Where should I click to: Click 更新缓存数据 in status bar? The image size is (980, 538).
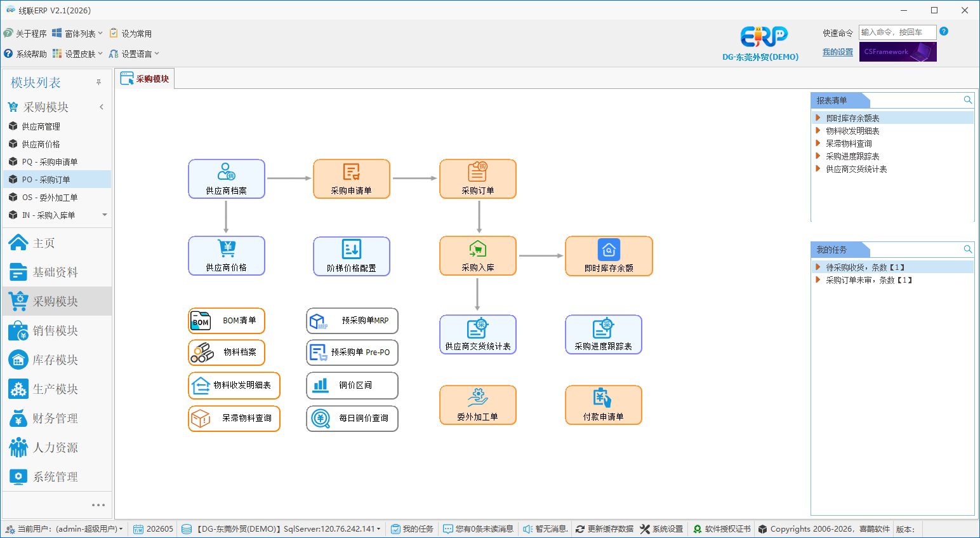pos(604,528)
